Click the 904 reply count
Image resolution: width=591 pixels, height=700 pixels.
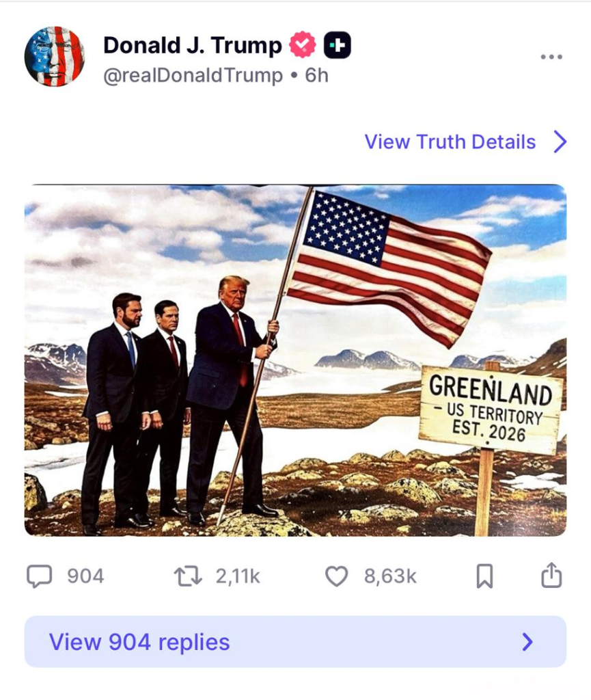(x=85, y=576)
